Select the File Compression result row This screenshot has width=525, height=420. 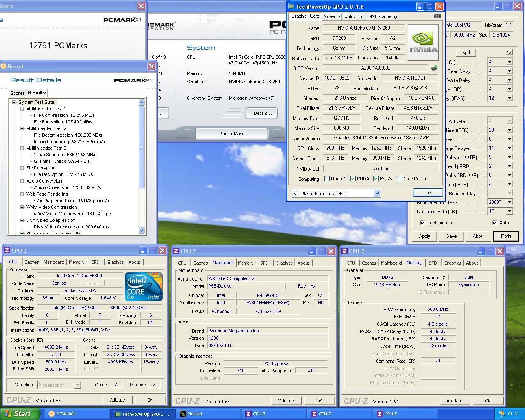[64, 115]
